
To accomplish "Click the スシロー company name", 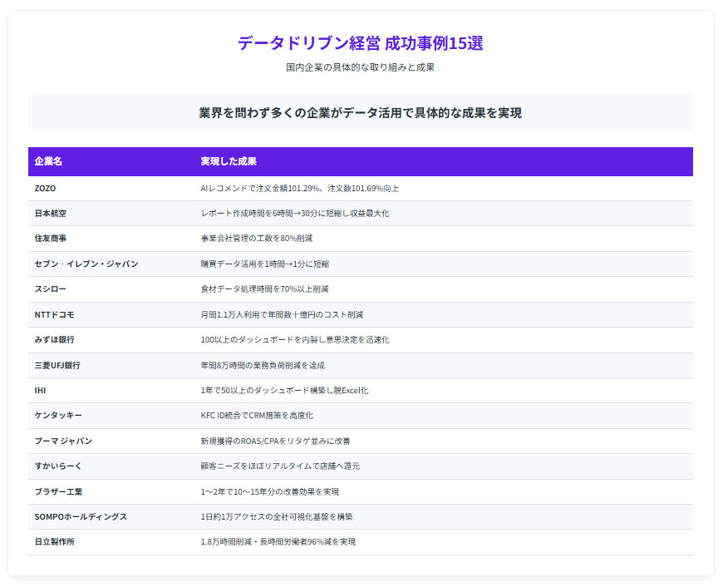I will click(x=51, y=289).
